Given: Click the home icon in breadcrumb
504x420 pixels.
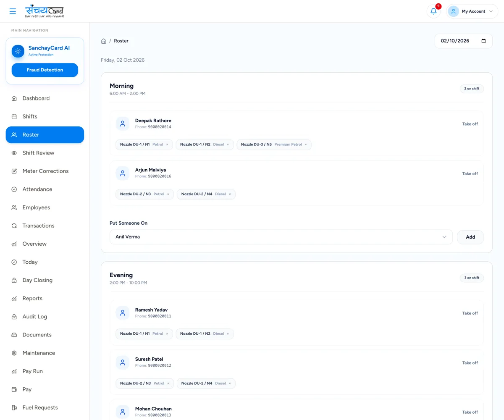Looking at the screenshot, I should tap(104, 41).
